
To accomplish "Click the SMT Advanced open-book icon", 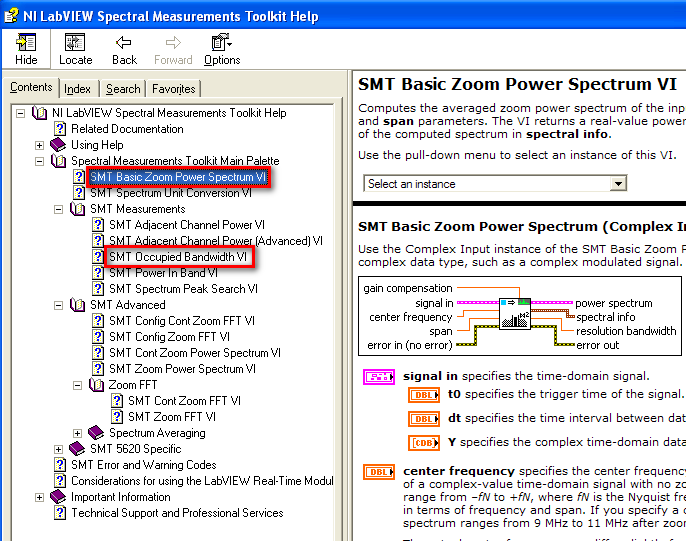I will tap(77, 305).
